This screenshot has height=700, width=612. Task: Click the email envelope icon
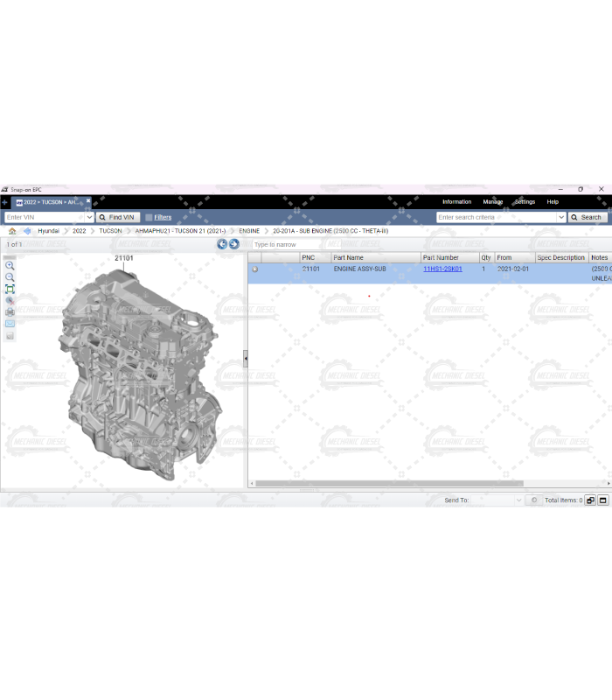(x=10, y=323)
